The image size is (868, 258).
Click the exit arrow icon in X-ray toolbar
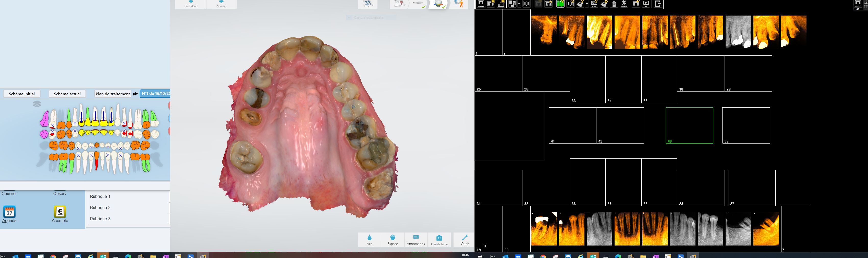(x=657, y=4)
